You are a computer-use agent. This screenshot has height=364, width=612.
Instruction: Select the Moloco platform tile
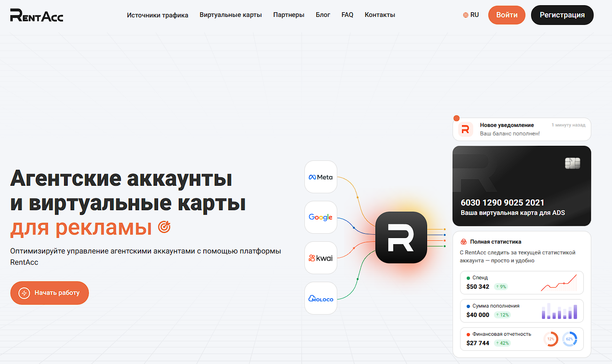tap(321, 298)
